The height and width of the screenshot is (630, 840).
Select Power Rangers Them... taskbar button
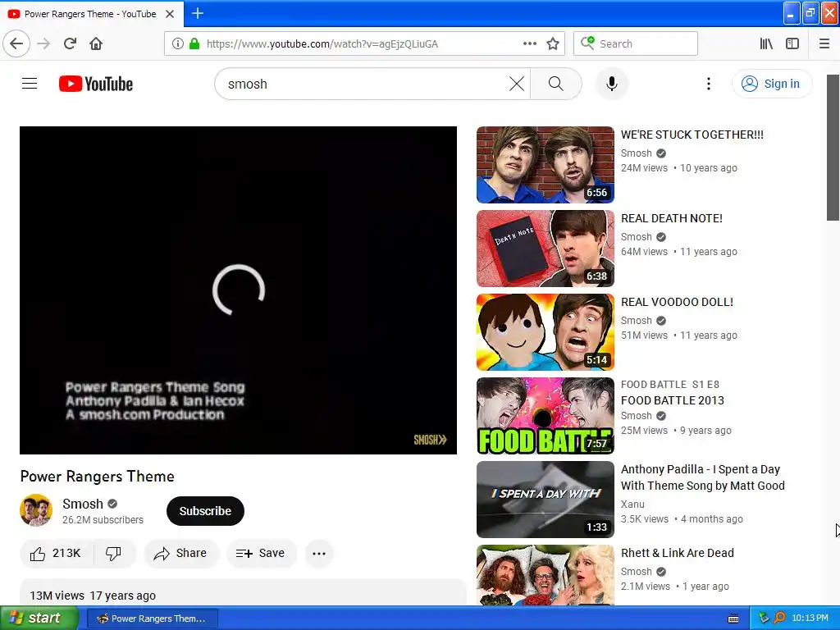[152, 619]
